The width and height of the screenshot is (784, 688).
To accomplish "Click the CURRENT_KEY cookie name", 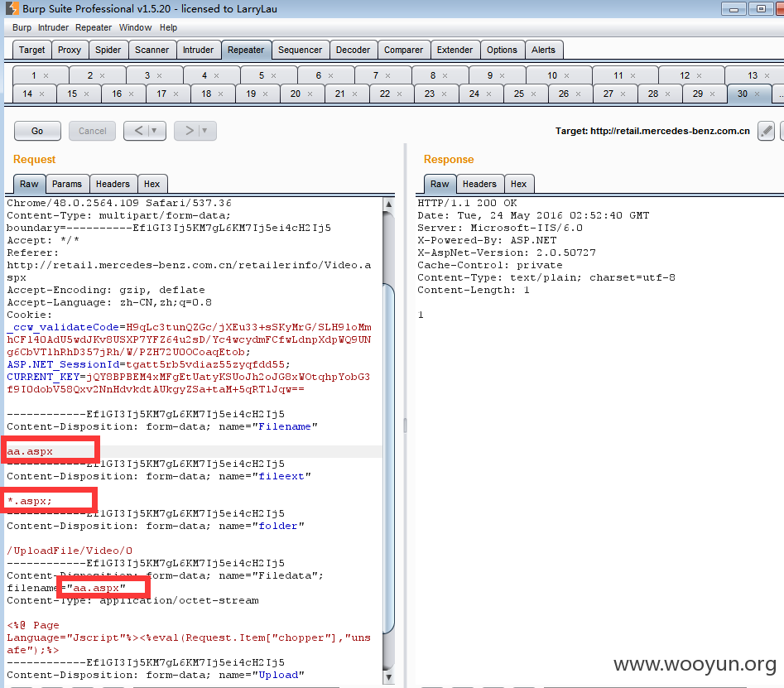I will click(43, 377).
